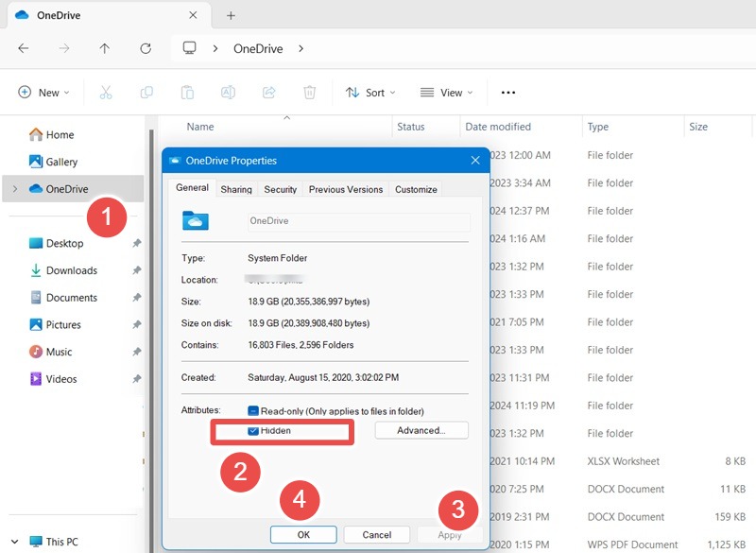Screen dimensions: 756x553
Task: Click Apply to save attribute changes
Action: 449,534
